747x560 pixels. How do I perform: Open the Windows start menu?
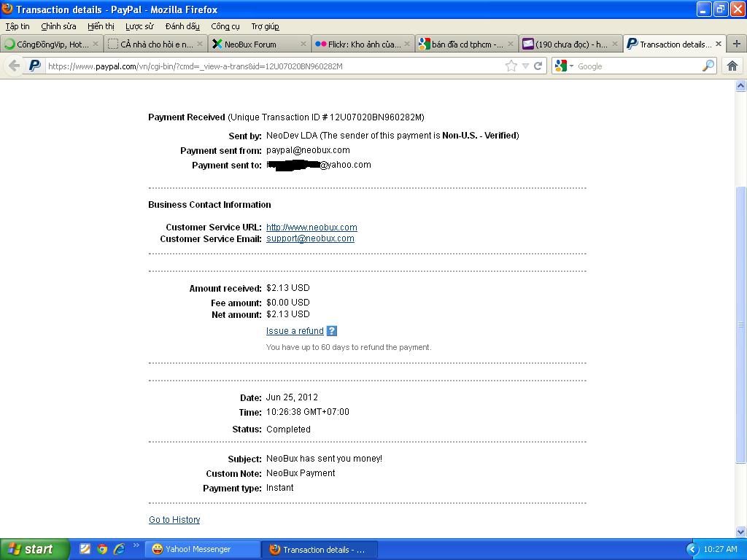click(x=35, y=549)
